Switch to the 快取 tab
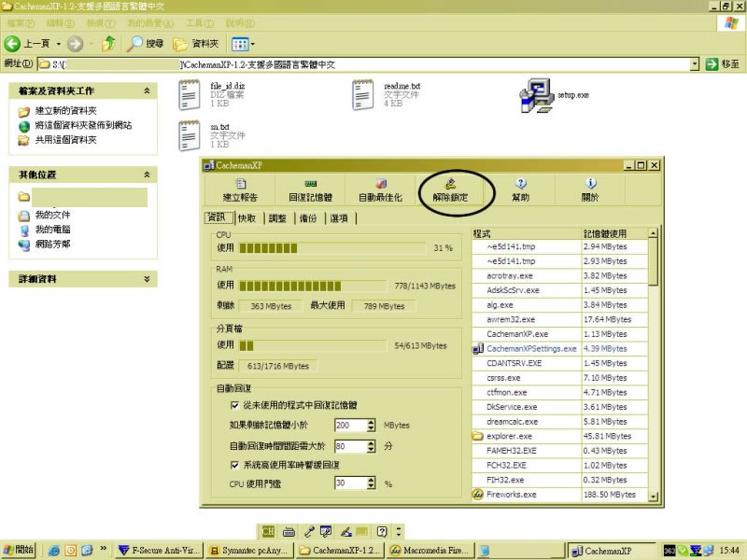747x560 pixels. [x=247, y=218]
